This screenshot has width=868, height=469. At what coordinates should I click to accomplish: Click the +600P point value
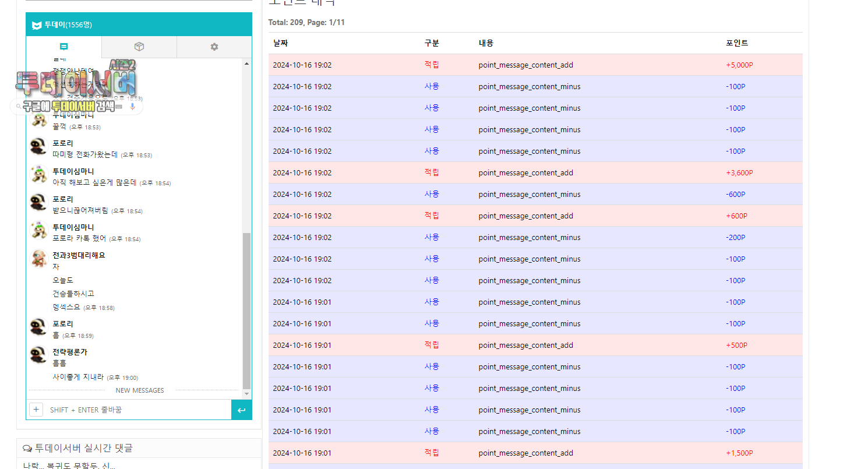click(736, 216)
